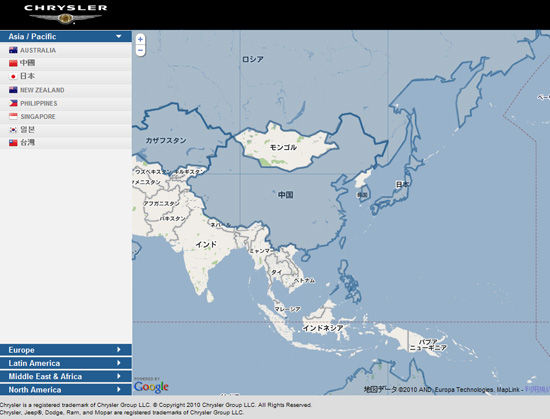Click the ベトナム label on map
The width and height of the screenshot is (550, 419).
pos(304,280)
